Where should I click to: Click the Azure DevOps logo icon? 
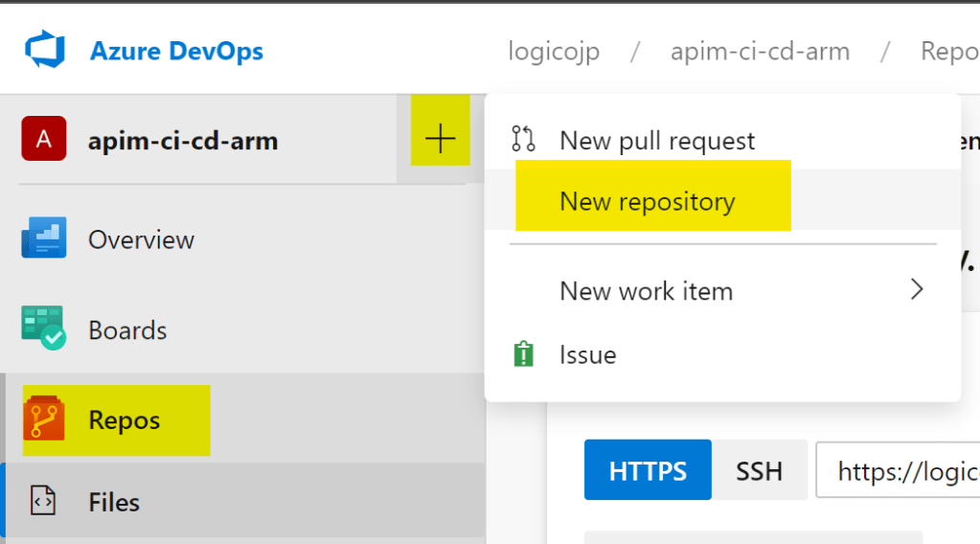click(x=44, y=50)
